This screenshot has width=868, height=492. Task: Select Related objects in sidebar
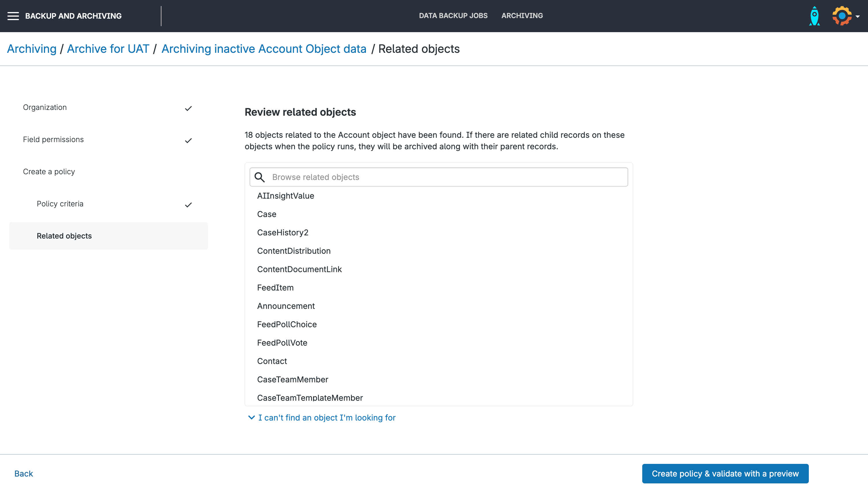(x=64, y=236)
